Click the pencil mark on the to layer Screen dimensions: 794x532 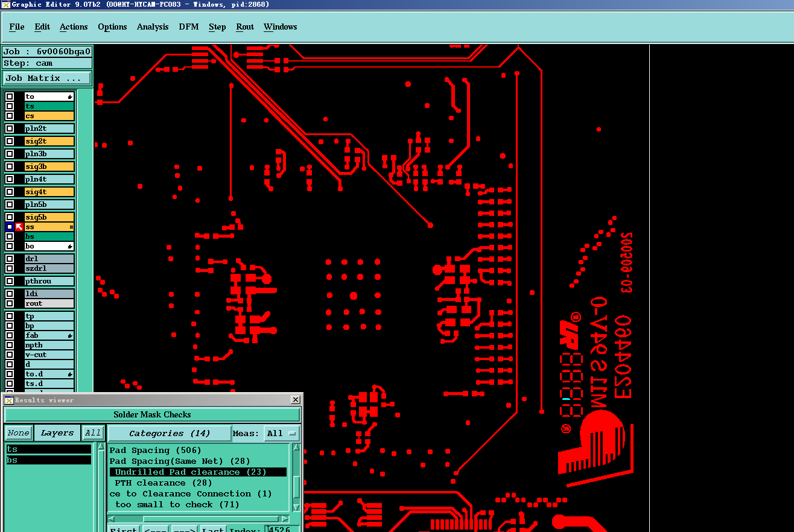click(x=70, y=97)
